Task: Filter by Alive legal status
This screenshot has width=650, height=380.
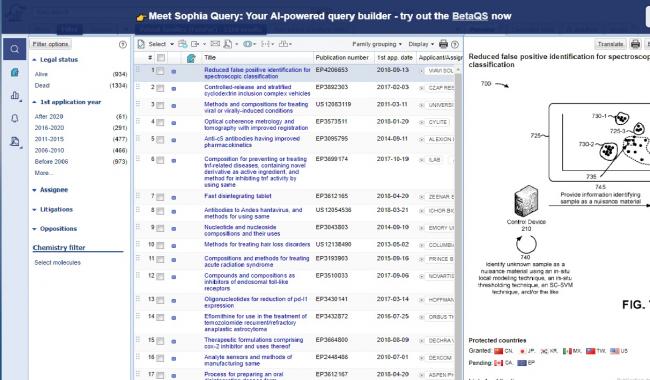Action: [41, 74]
